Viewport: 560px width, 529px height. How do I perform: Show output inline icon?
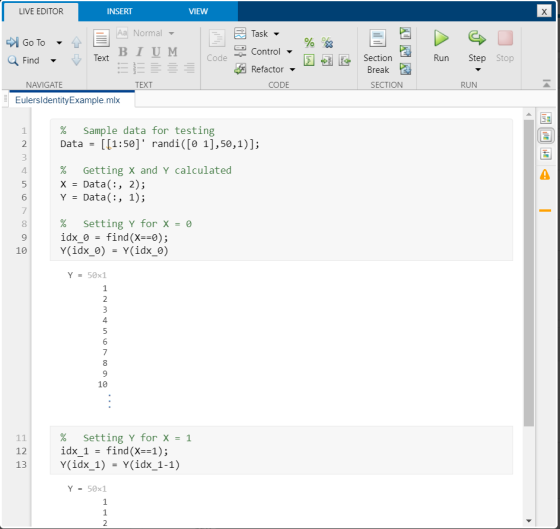(546, 136)
